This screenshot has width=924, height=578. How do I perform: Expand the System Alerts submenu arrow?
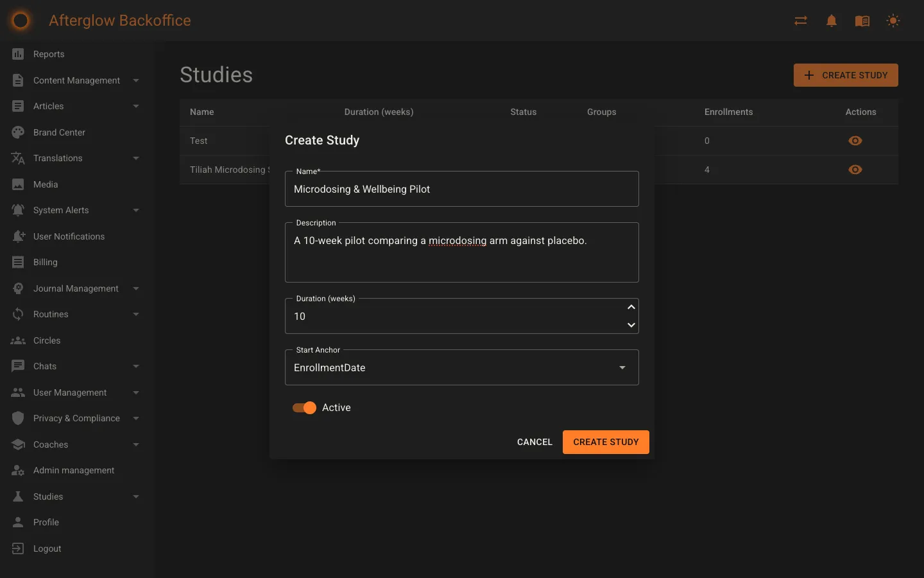click(136, 210)
